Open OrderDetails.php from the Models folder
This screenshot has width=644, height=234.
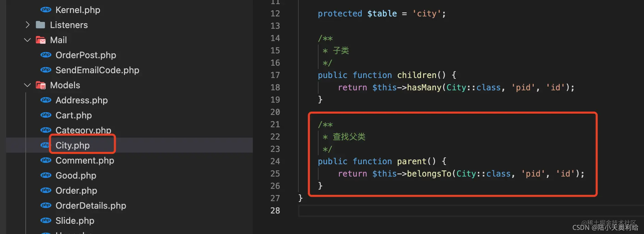[91, 206]
